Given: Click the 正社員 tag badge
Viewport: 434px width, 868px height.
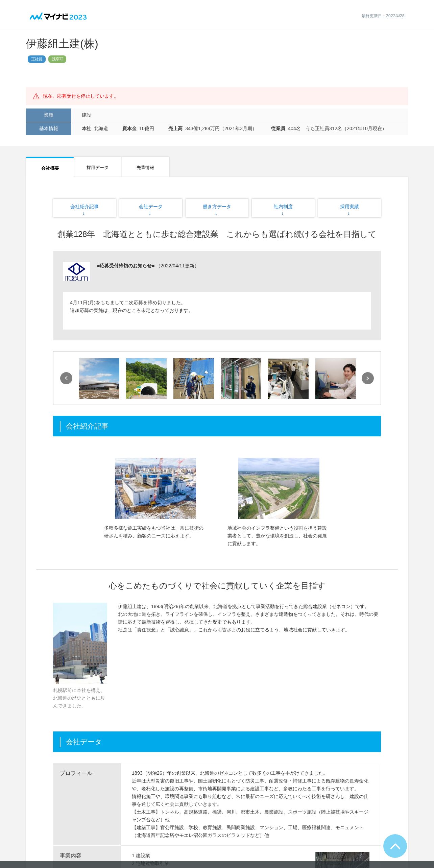Looking at the screenshot, I should pos(37,59).
